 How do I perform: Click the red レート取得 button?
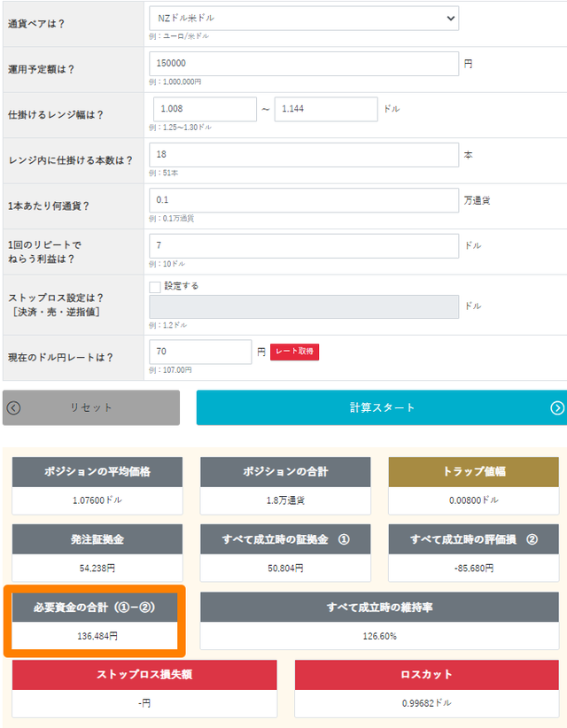[294, 352]
